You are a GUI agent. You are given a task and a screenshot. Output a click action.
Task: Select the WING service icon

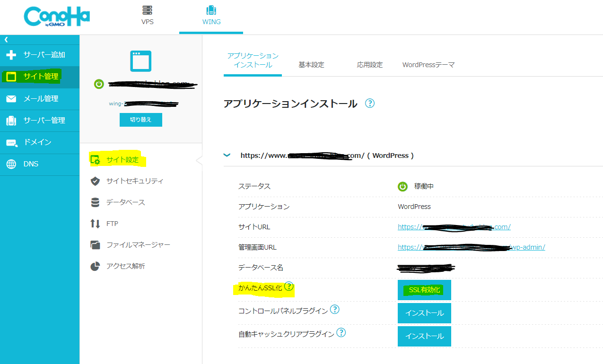(x=211, y=10)
